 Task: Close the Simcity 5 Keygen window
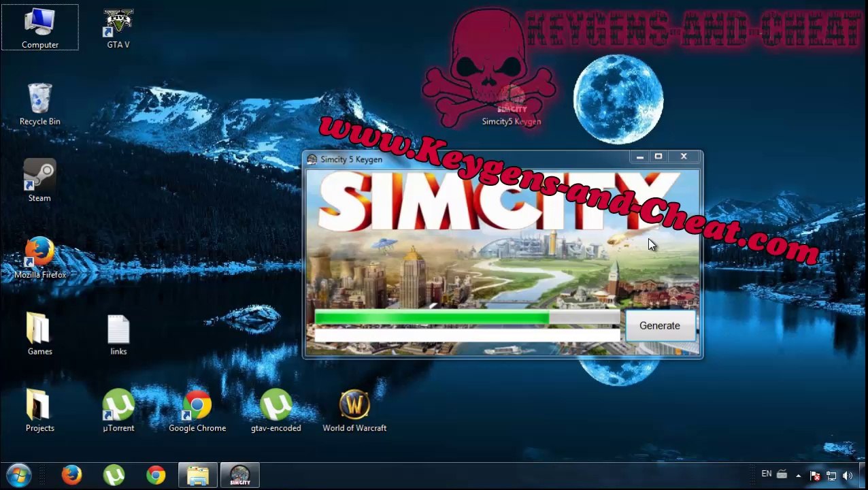(684, 157)
